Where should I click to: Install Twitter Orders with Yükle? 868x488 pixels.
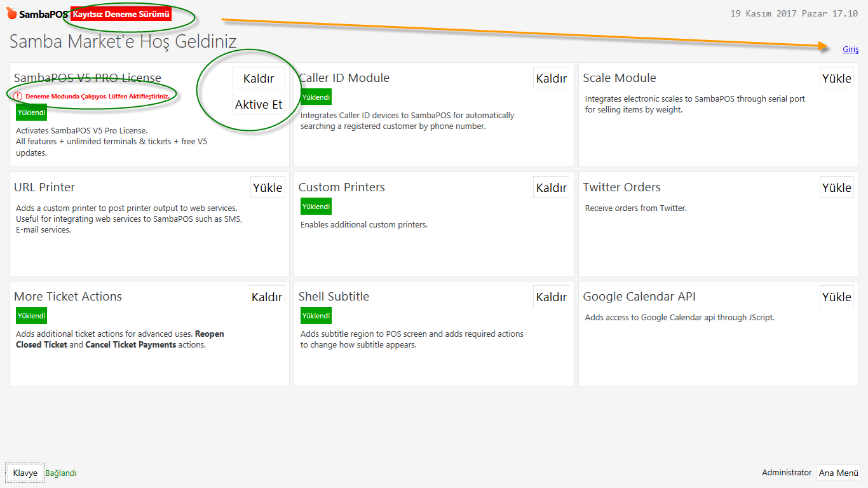pos(836,187)
